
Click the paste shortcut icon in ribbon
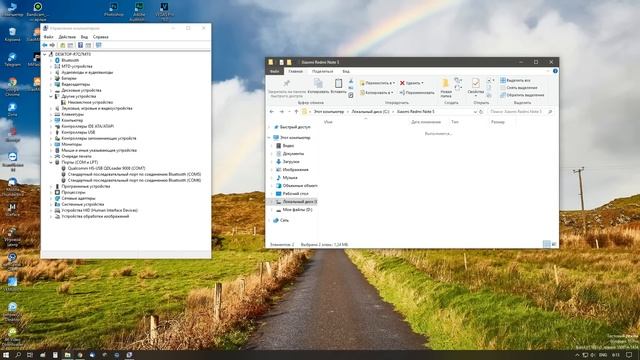(x=351, y=95)
